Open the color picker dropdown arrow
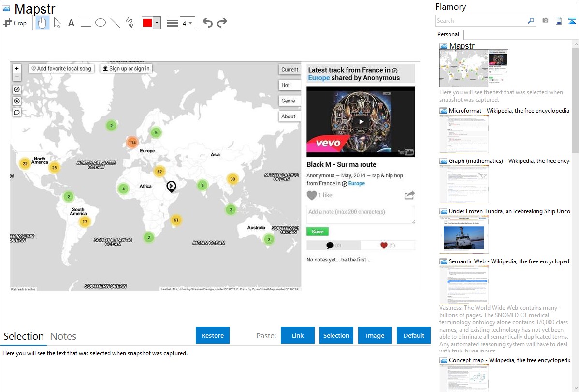 click(157, 23)
